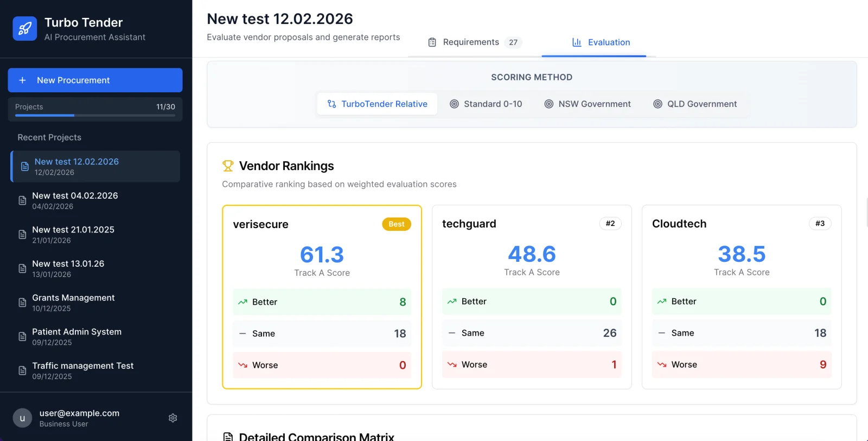Viewport: 868px width, 441px height.
Task: Click the Worse row in techguard card
Action: click(x=532, y=364)
